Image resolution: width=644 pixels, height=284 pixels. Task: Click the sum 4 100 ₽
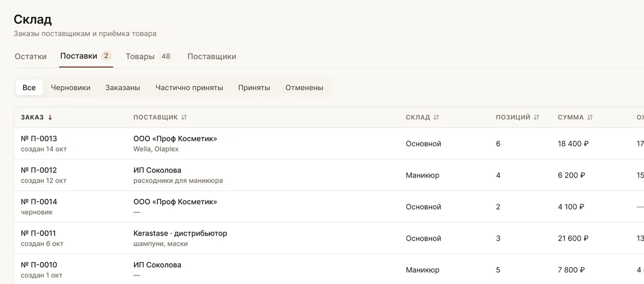click(571, 207)
